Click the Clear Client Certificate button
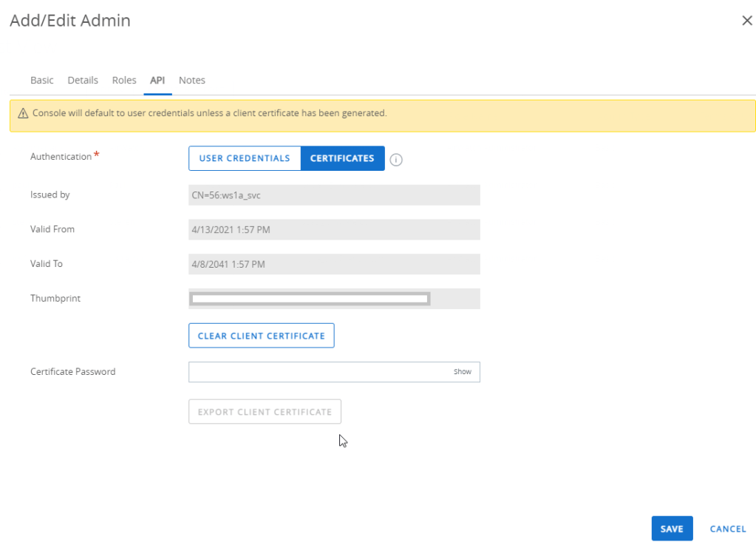Screen dimensions: 756x545 (x=262, y=336)
